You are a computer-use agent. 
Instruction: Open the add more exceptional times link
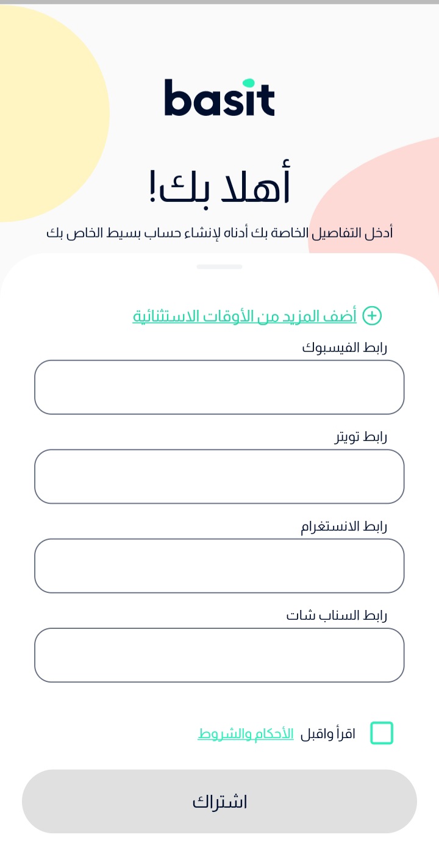pyautogui.click(x=244, y=316)
